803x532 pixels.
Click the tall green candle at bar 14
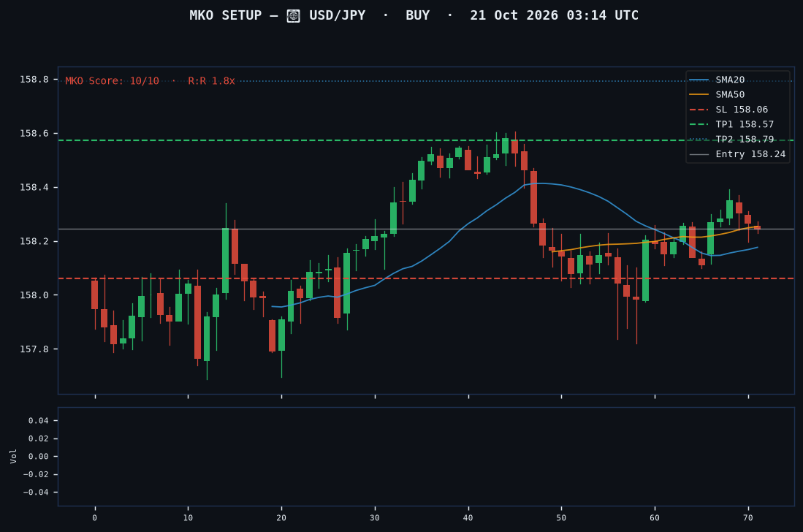coord(225,261)
